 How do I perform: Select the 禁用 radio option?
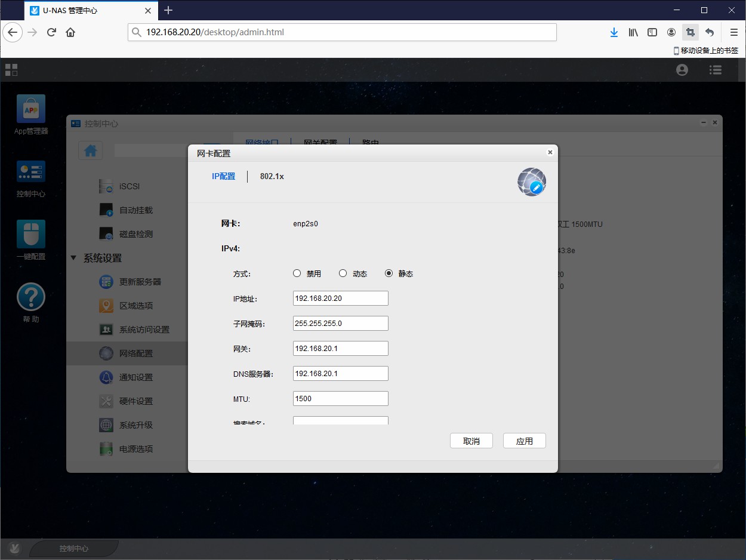[x=297, y=273]
